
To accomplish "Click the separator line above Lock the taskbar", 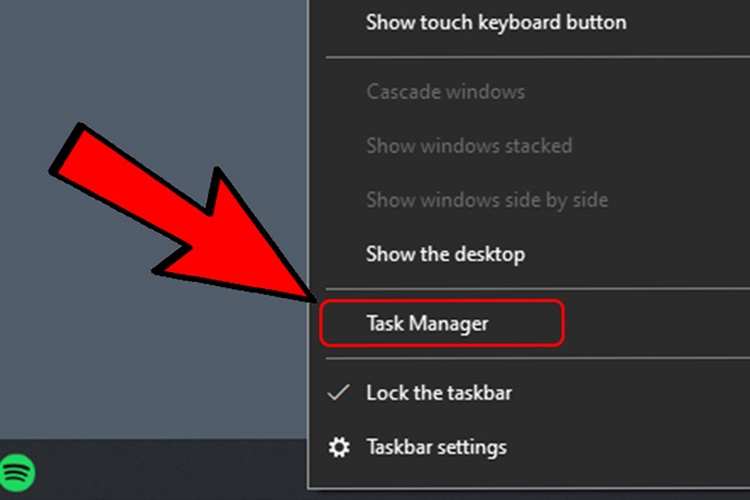I will (530, 358).
